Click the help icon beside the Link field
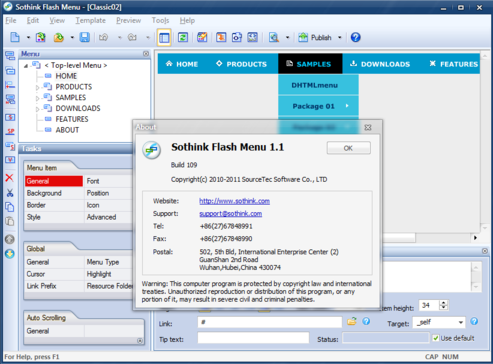This screenshot has height=364, width=493. [x=366, y=321]
